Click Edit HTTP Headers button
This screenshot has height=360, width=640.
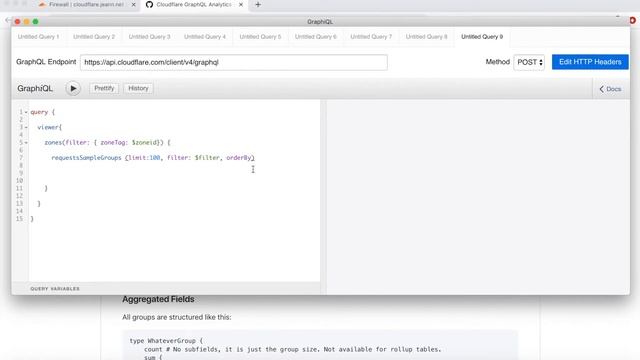(590, 62)
